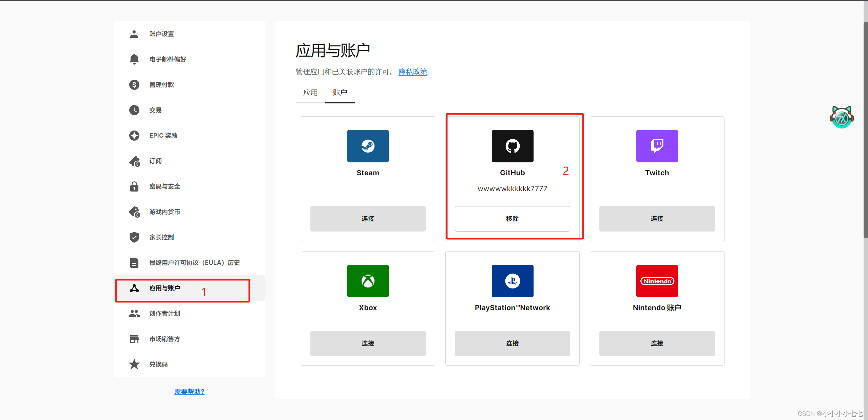The image size is (868, 420).
Task: Click the storefront icon for 市场销售方
Action: [x=134, y=339]
